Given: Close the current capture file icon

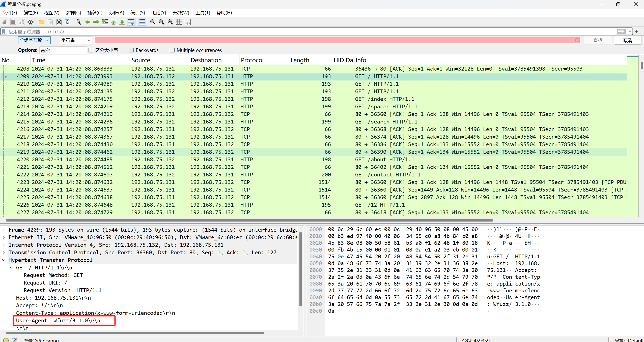Looking at the screenshot, I should point(59,22).
